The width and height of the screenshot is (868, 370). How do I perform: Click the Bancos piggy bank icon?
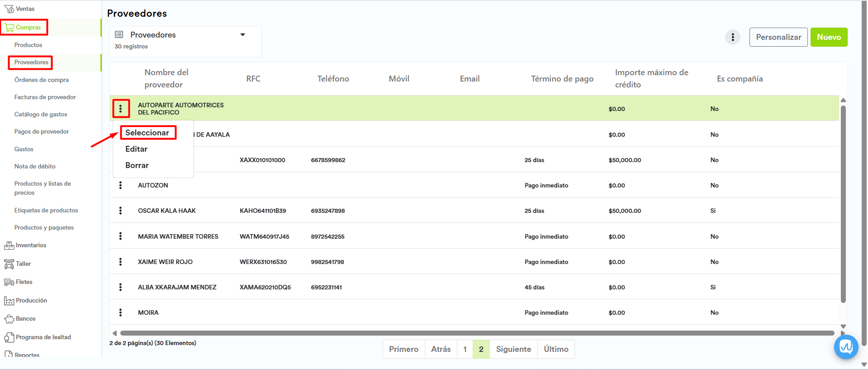coord(9,319)
